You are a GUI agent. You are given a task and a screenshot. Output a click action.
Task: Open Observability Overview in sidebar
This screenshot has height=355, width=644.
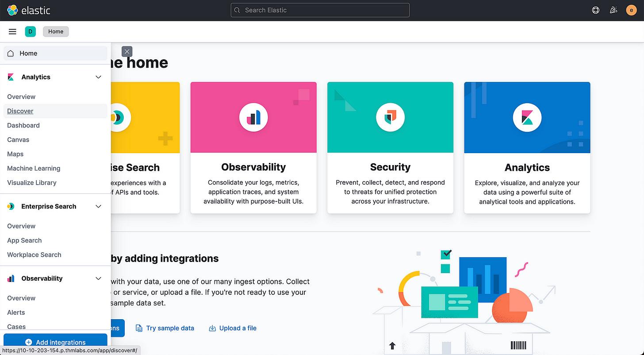point(21,298)
